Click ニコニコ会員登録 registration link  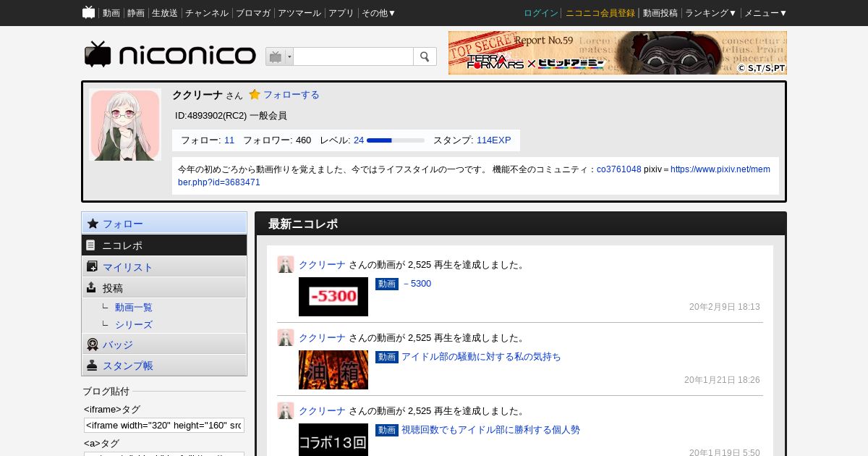[600, 13]
